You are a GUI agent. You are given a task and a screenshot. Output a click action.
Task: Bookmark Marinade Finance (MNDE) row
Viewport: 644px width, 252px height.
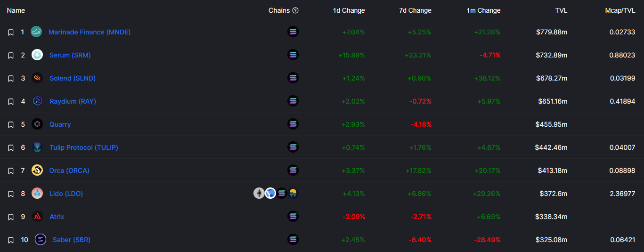click(x=11, y=32)
